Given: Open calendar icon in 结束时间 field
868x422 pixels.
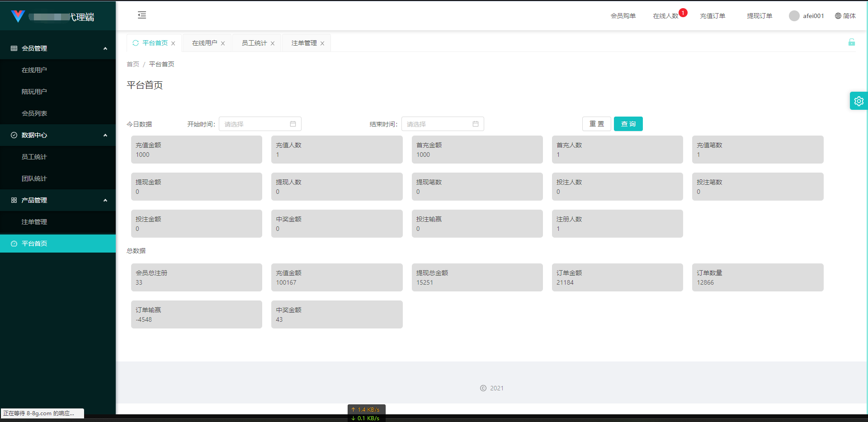Looking at the screenshot, I should tap(476, 124).
